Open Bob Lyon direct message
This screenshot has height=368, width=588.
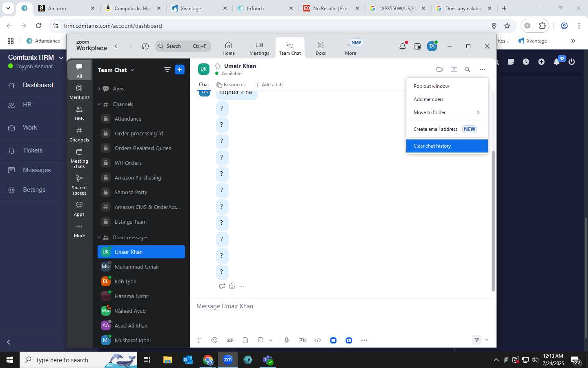tap(141, 281)
